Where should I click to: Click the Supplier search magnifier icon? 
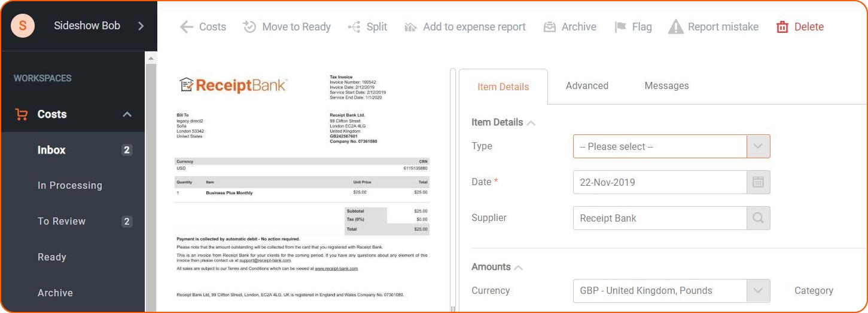point(758,218)
